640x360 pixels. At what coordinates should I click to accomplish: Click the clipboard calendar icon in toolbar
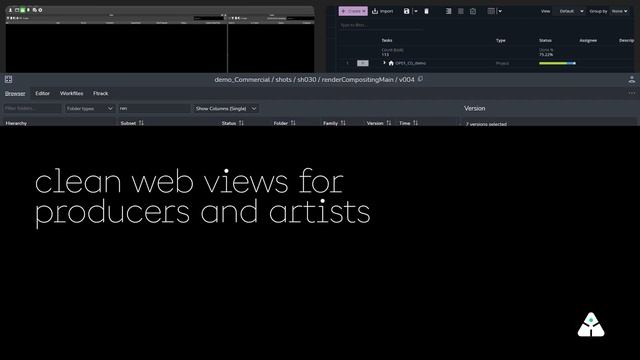coord(473,11)
